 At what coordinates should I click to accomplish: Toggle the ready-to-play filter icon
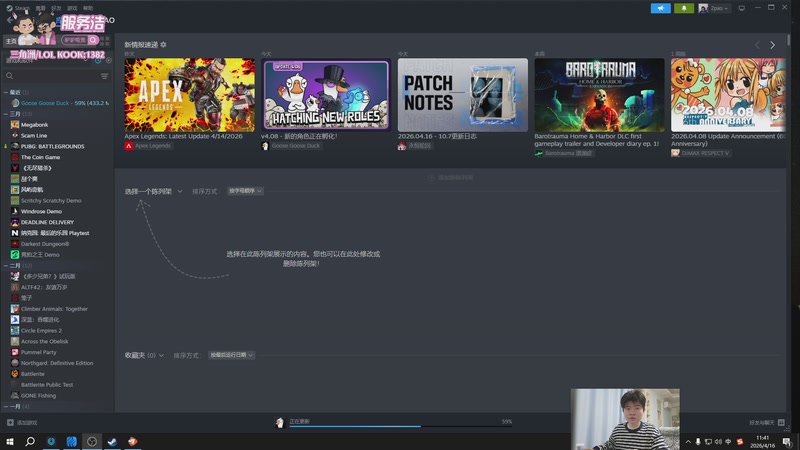(109, 60)
